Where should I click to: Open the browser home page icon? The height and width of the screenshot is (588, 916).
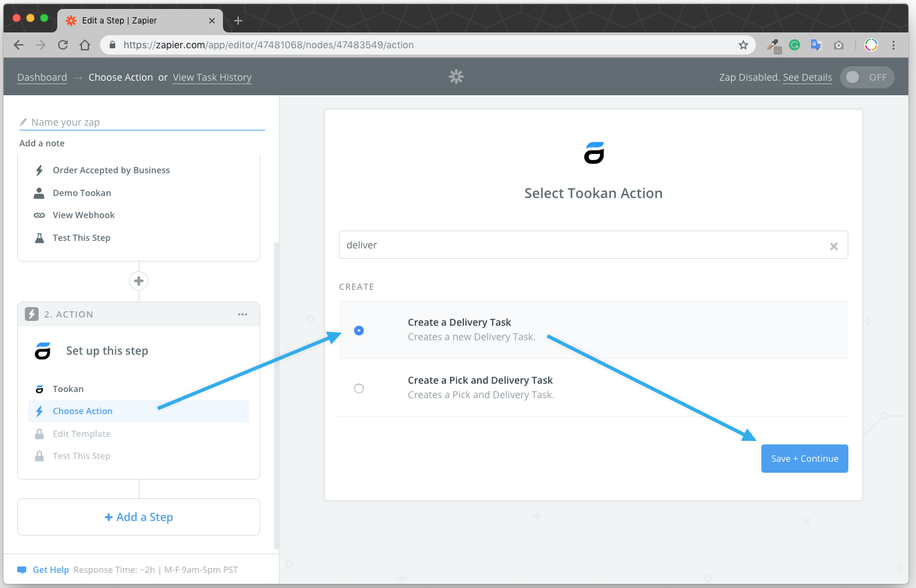[x=85, y=45]
